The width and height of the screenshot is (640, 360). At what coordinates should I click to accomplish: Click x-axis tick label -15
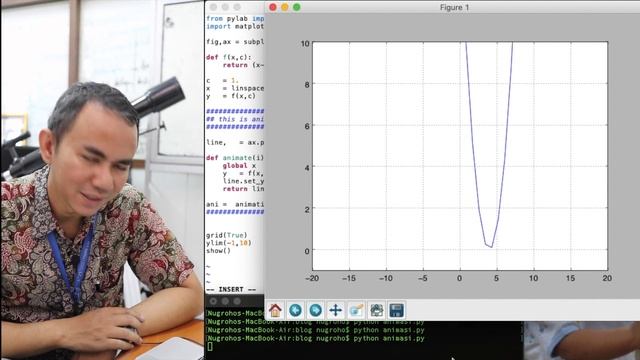click(349, 278)
